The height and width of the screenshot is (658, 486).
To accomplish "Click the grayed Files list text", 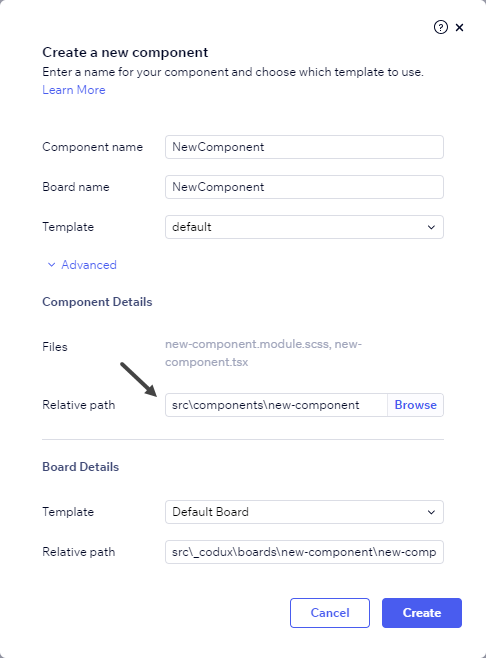I will pyautogui.click(x=263, y=353).
